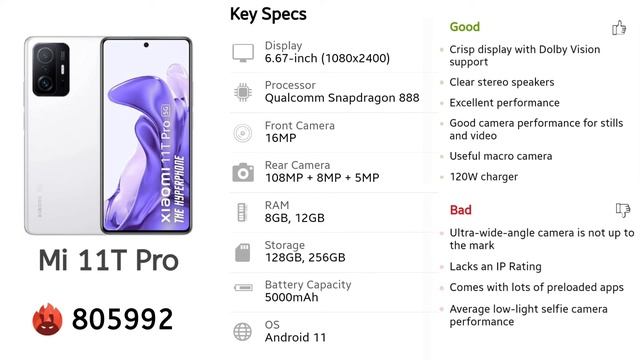Select the Mi 11T Pro title
This screenshot has height=360, width=640.
pyautogui.click(x=109, y=260)
